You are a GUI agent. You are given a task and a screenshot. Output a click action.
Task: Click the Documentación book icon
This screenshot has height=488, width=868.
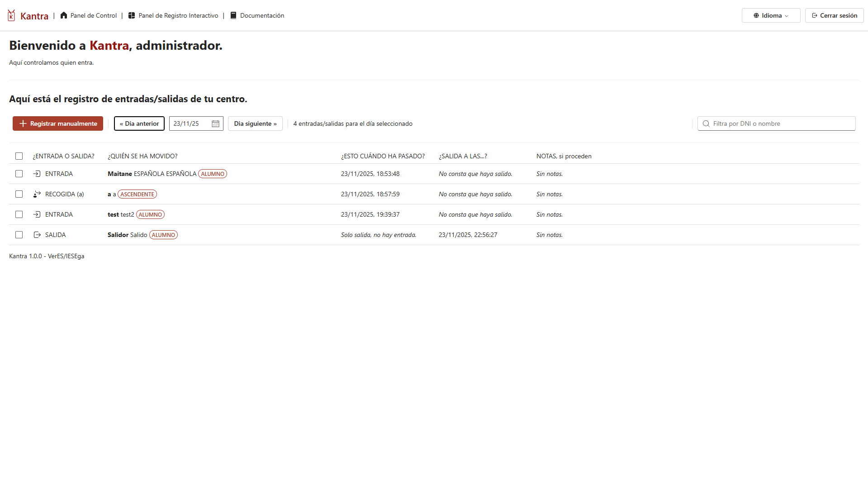(233, 15)
